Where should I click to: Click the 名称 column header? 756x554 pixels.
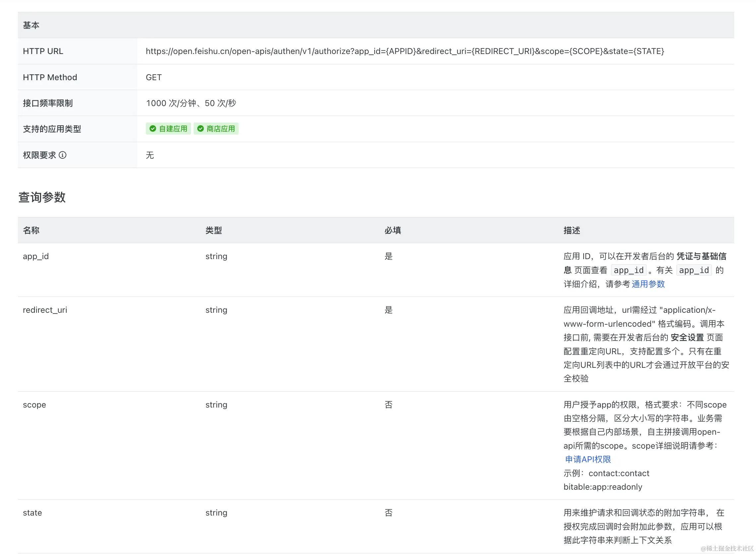pyautogui.click(x=31, y=230)
